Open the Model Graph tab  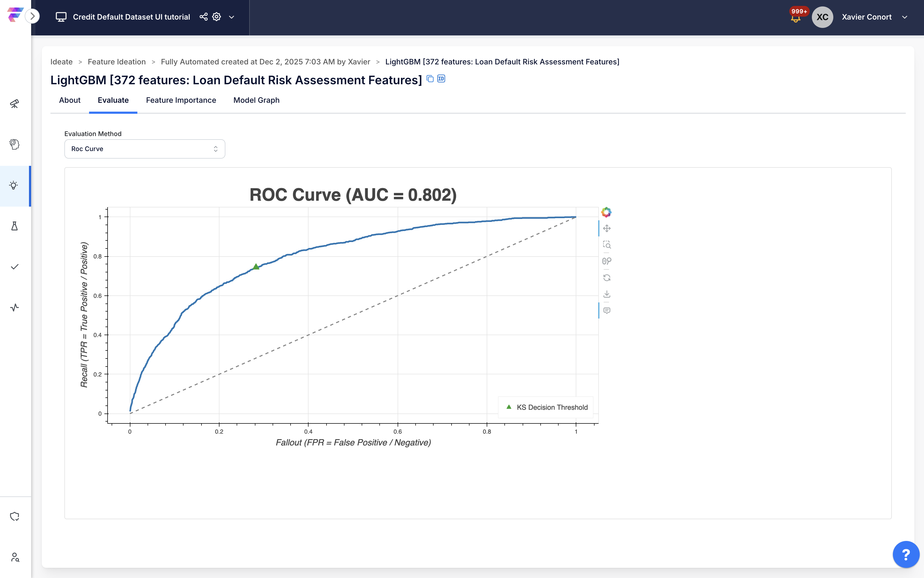pyautogui.click(x=256, y=100)
